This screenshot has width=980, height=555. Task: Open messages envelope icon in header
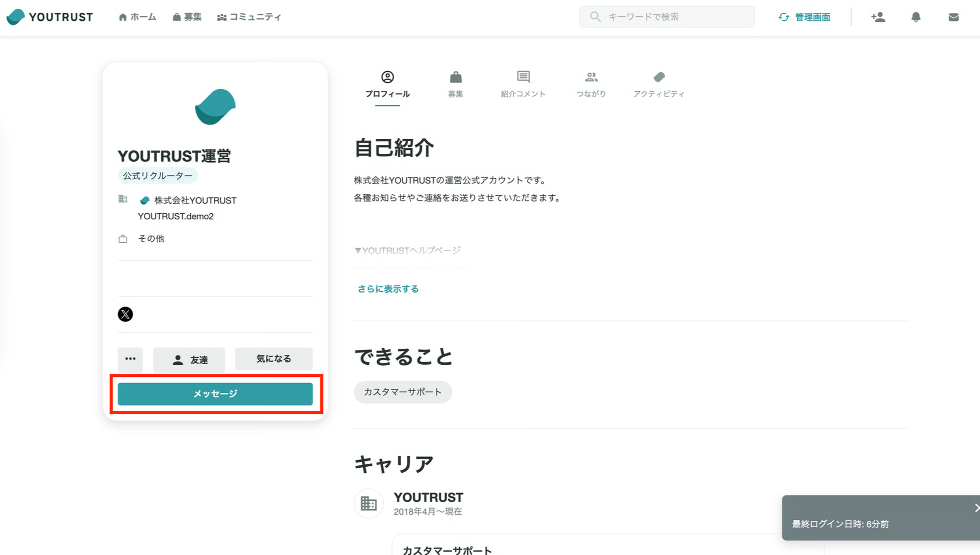[953, 17]
